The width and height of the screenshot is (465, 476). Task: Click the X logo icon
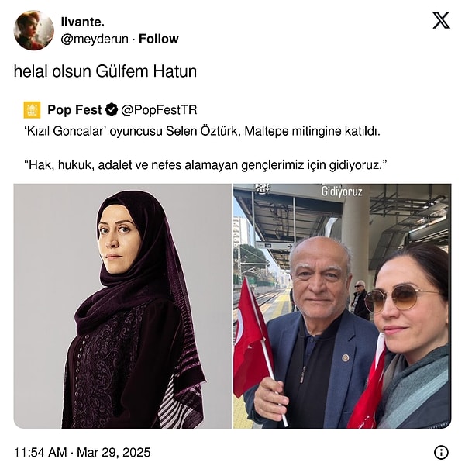coord(441,20)
